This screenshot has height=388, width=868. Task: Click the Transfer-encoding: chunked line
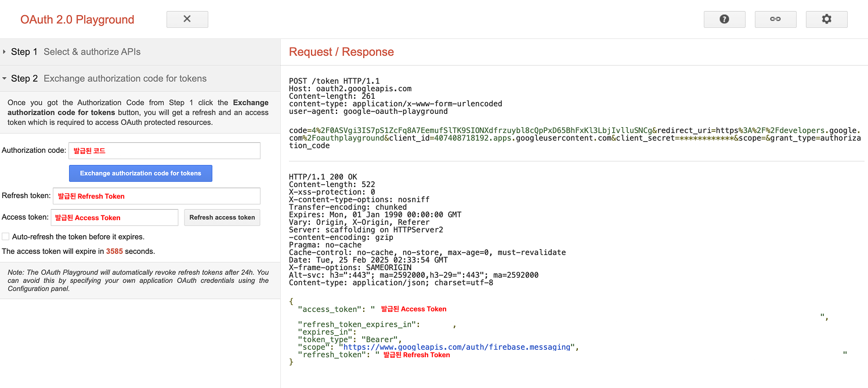tap(348, 207)
